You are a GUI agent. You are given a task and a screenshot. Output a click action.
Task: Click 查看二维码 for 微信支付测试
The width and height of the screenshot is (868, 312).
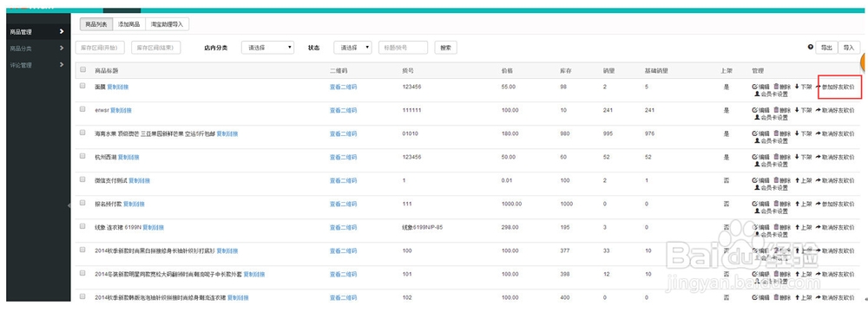343,180
